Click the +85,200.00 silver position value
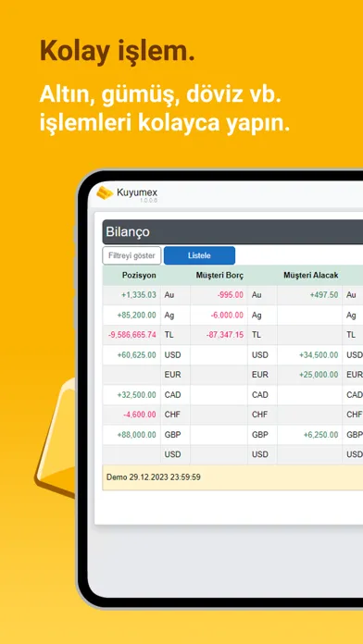This screenshot has height=644, width=363. coord(136,315)
